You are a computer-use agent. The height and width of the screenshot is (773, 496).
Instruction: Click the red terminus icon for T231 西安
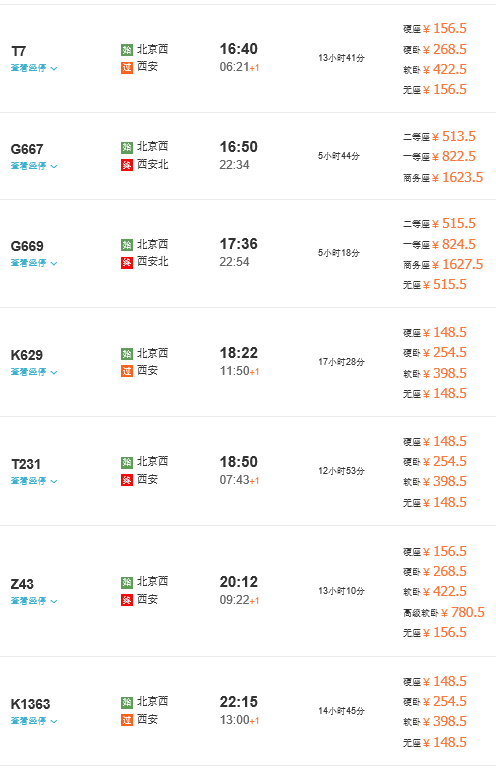point(127,480)
